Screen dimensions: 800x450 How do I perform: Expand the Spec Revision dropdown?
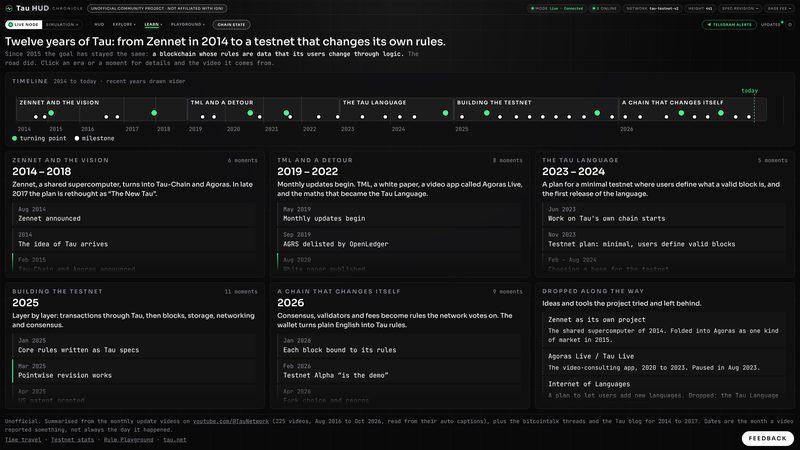coord(740,8)
